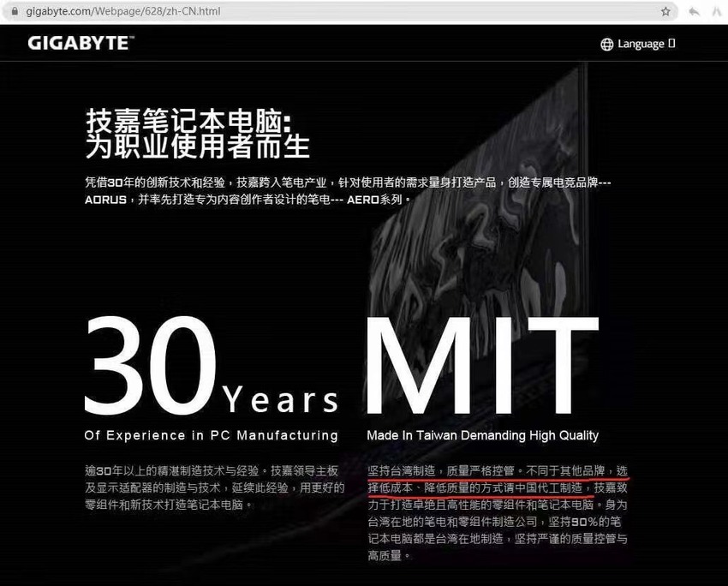Click the line starting "逾30年以上的精湛制造技术与经验"
The image size is (728, 586).
click(x=212, y=471)
